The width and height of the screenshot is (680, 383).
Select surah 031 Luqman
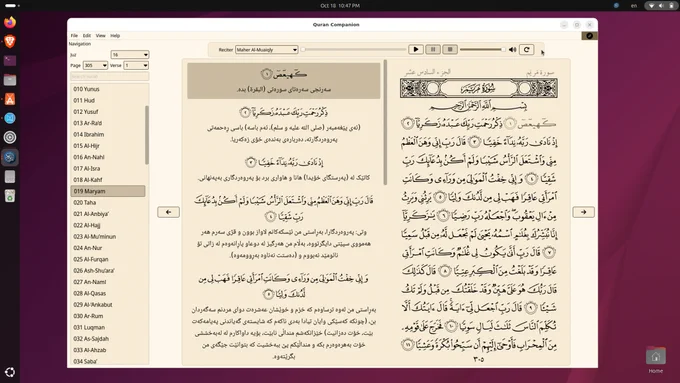click(108, 327)
